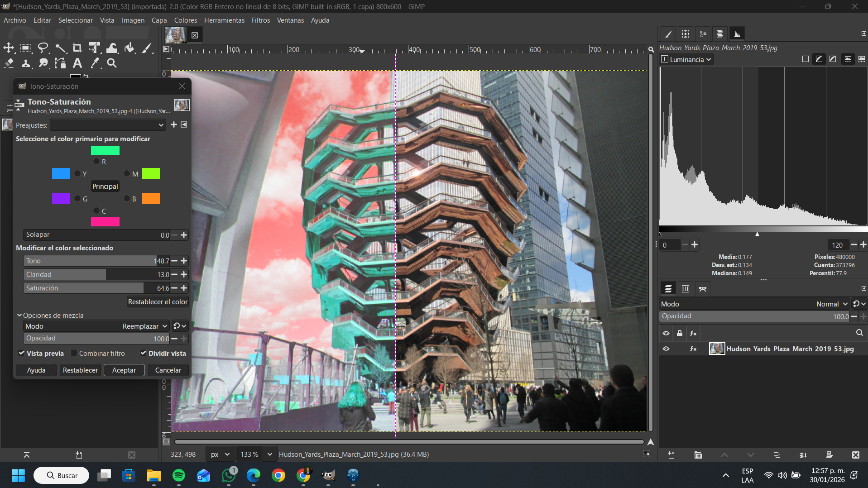
Task: Create a new layer from the layers panel
Action: click(671, 455)
